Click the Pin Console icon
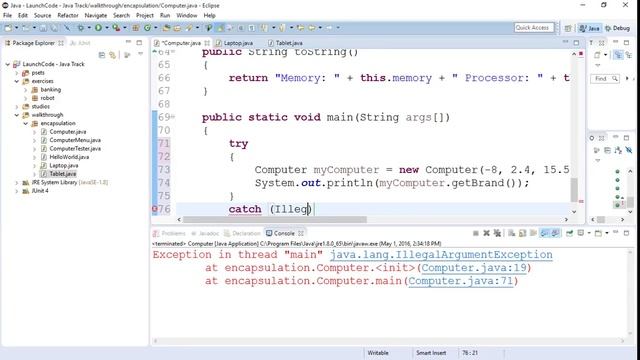This screenshot has height=360, width=640. [569, 233]
